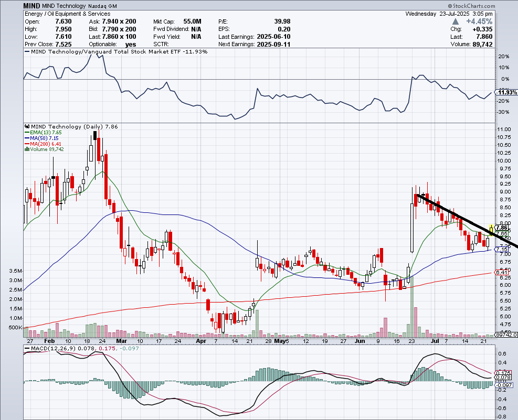
Task: Click the High value 7.950
Action: tap(64, 29)
